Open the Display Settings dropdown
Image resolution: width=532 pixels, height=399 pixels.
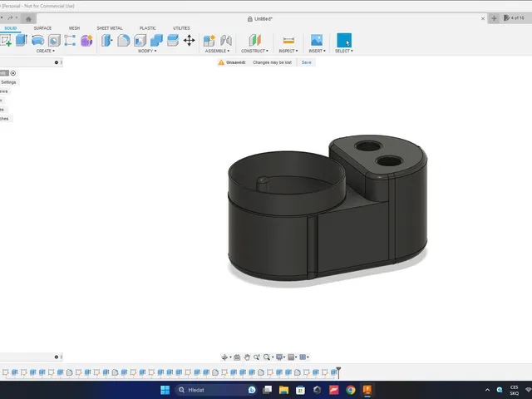click(281, 357)
